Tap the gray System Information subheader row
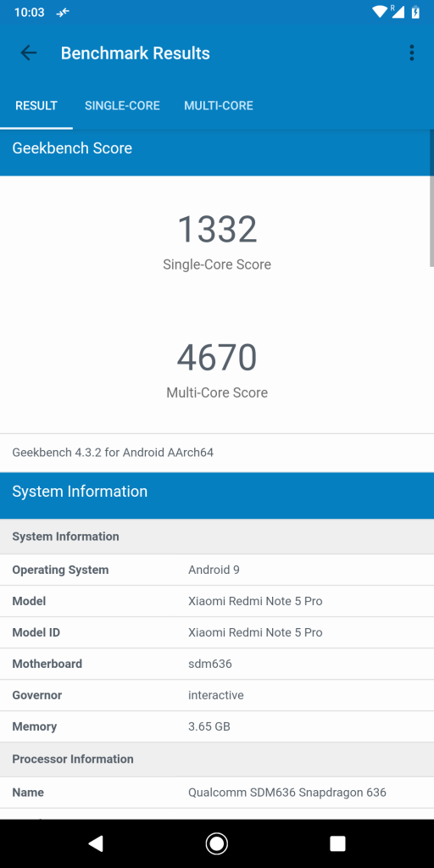 217,537
